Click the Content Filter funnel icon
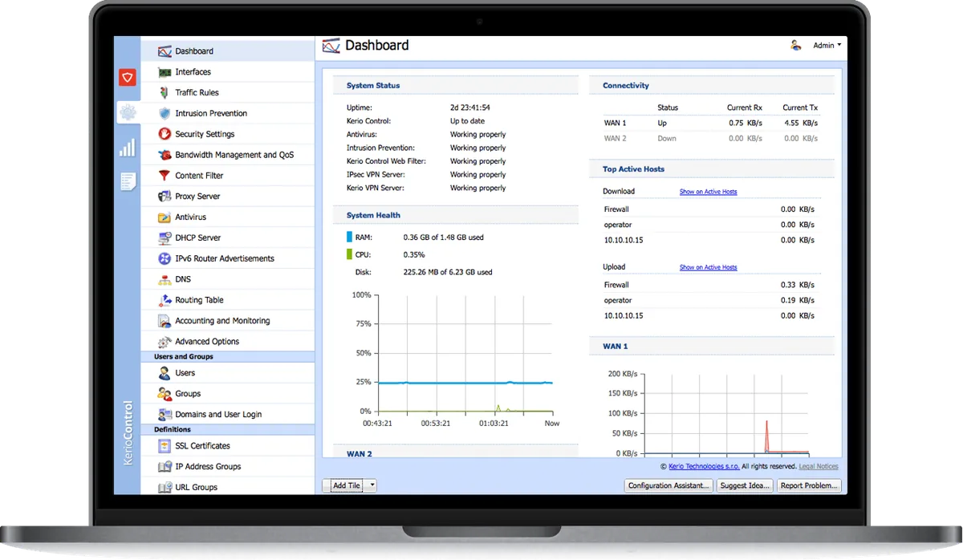This screenshot has width=963, height=560. (165, 176)
